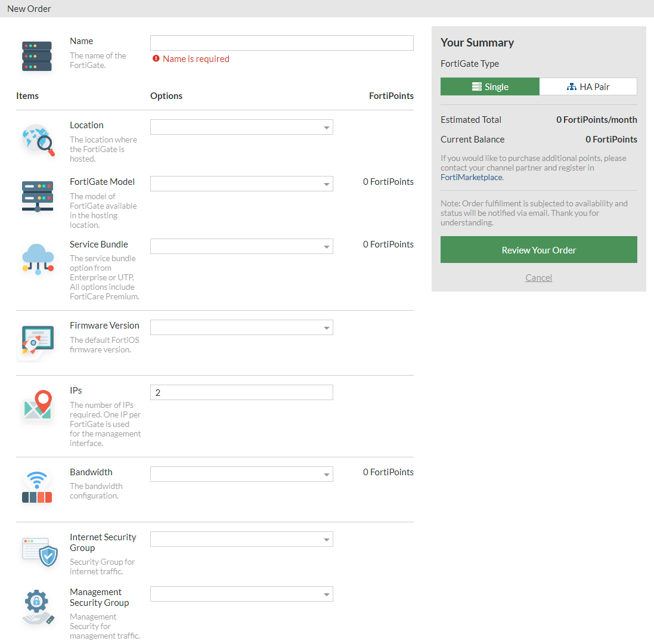Open the Location dropdown
The height and width of the screenshot is (644, 654).
241,126
